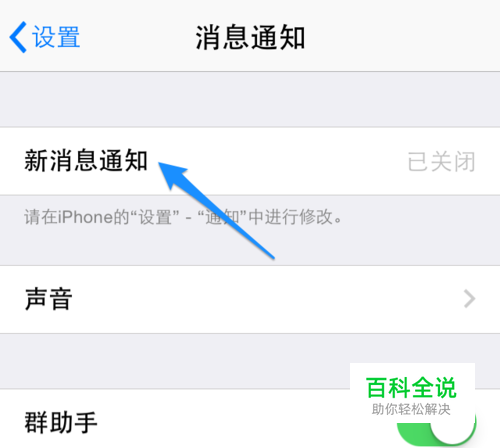The image size is (500, 448).
Task: Click the 群助手 label
Action: tap(61, 423)
